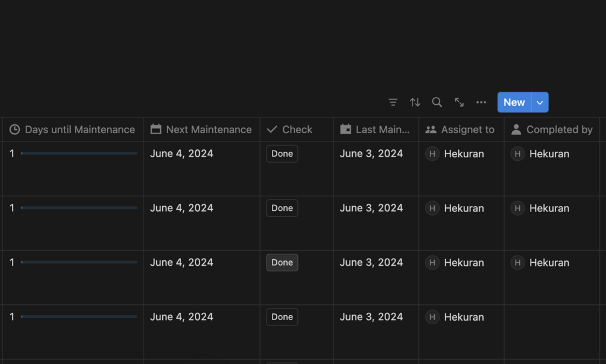Click the first row's days progress bar
Screen dimensions: 606x364
coord(79,154)
